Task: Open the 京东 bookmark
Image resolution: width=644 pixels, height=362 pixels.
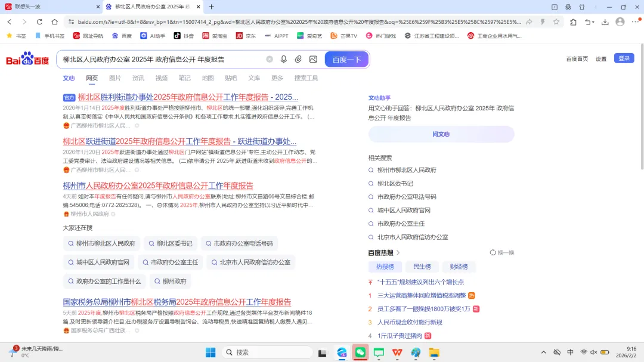Action: (x=246, y=36)
